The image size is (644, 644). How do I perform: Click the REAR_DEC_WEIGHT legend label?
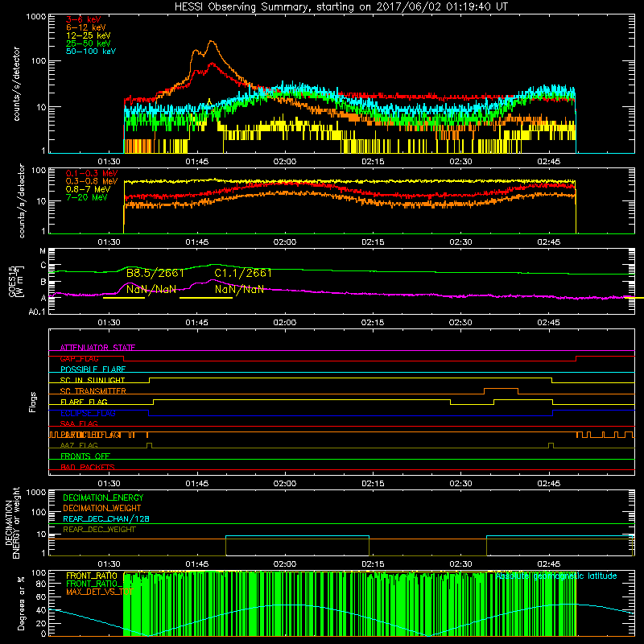coord(99,530)
